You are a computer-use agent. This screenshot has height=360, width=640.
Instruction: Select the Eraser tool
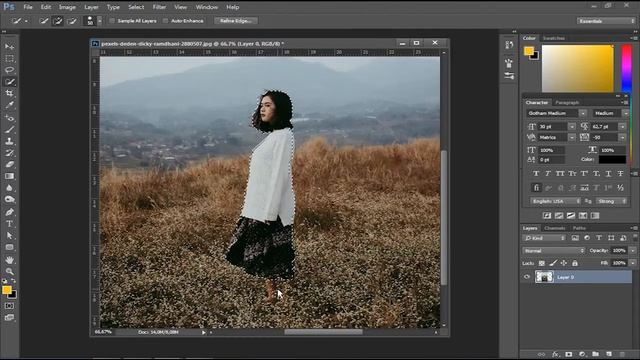click(x=9, y=165)
